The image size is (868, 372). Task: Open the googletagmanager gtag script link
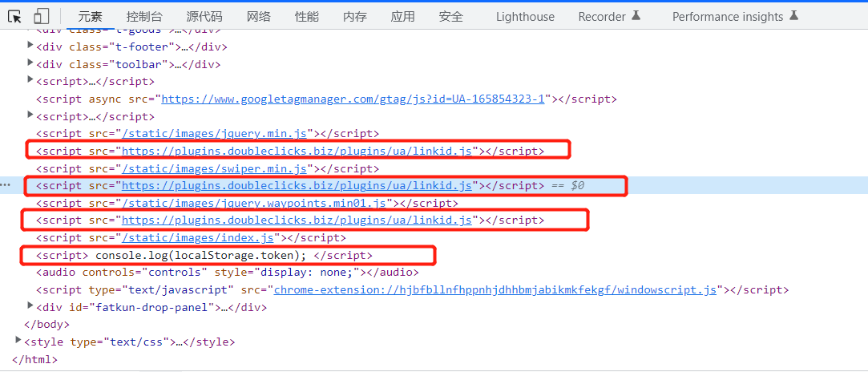point(353,99)
